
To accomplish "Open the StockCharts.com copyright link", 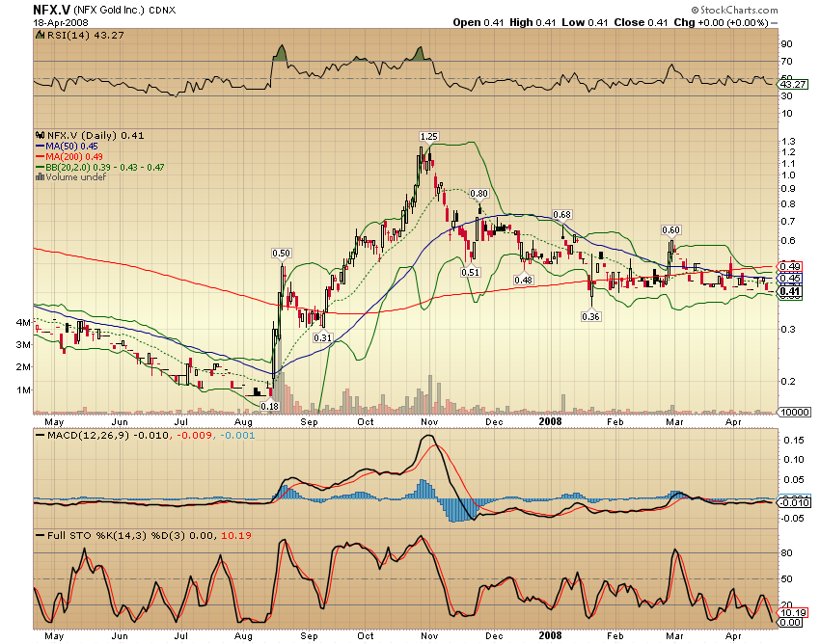I will coord(737,10).
